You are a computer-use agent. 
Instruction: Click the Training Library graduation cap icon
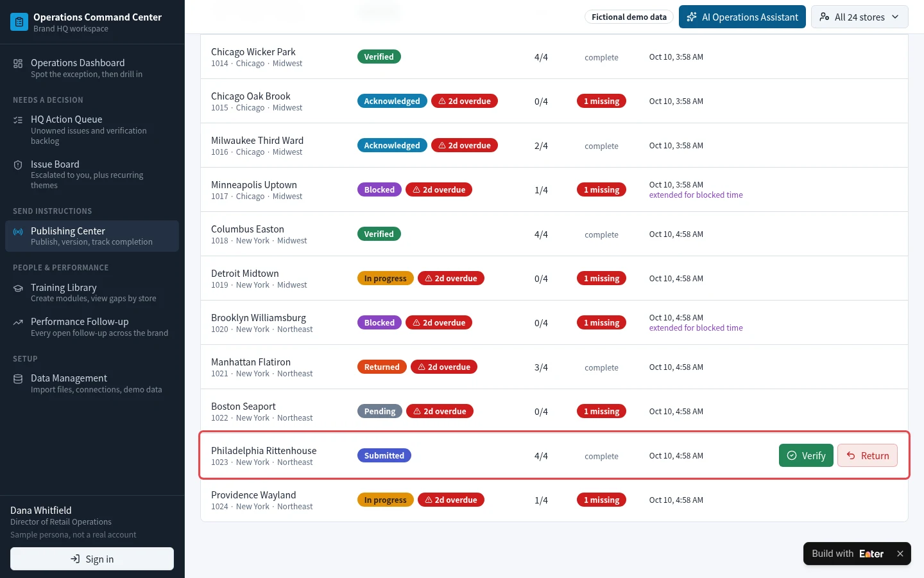tap(18, 288)
